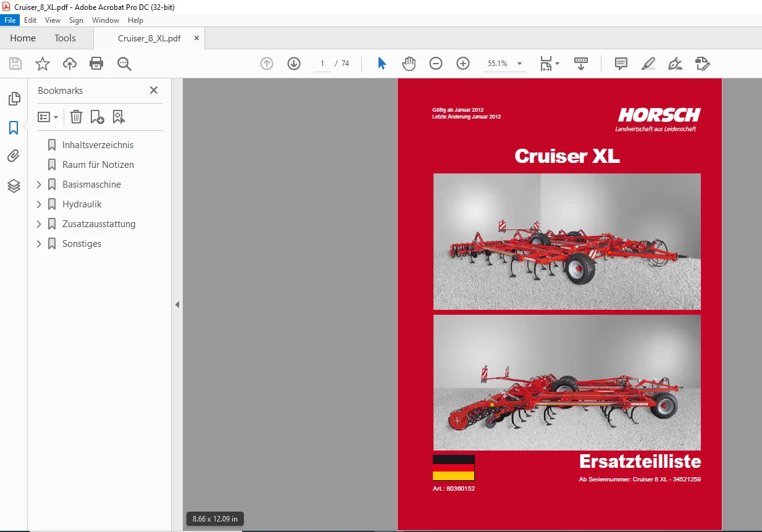Activate the Hand pan tool

(409, 64)
